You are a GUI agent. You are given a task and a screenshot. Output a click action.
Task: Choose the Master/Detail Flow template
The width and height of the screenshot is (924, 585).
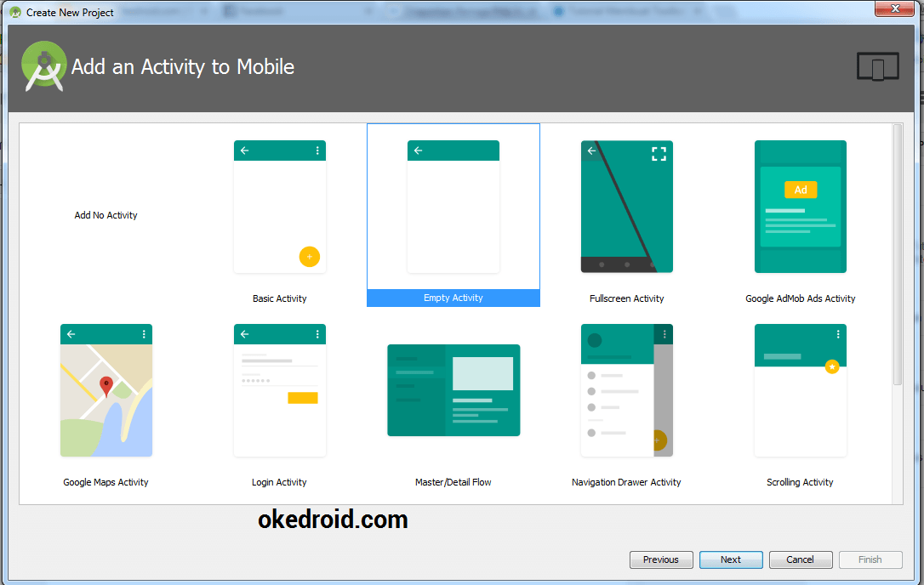pos(453,390)
